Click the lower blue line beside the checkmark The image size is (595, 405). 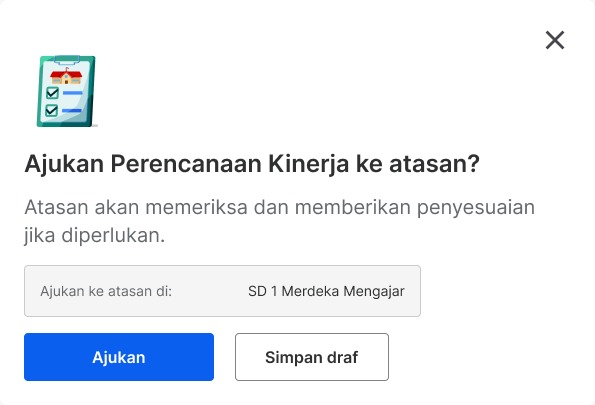(x=72, y=111)
